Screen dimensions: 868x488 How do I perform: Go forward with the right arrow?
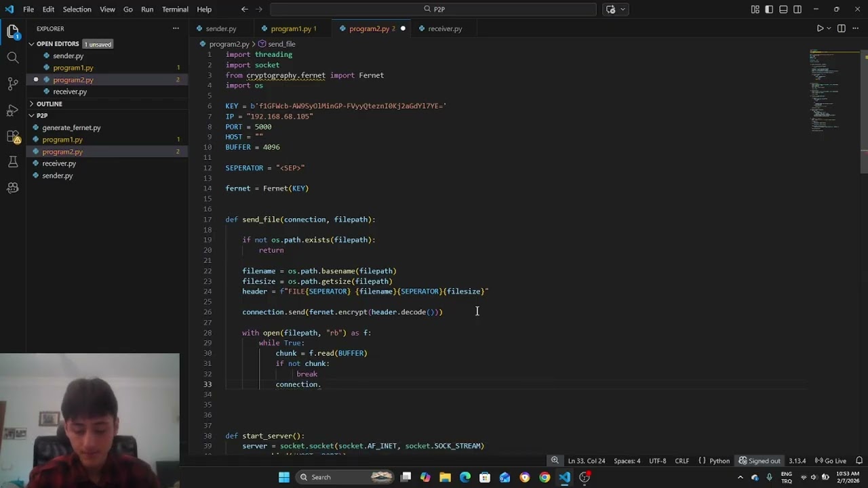point(261,9)
